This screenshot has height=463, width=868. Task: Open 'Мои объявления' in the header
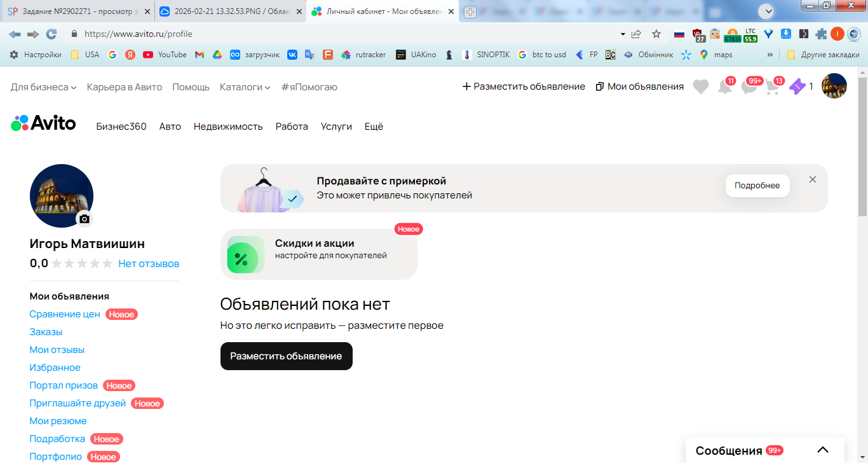click(640, 86)
